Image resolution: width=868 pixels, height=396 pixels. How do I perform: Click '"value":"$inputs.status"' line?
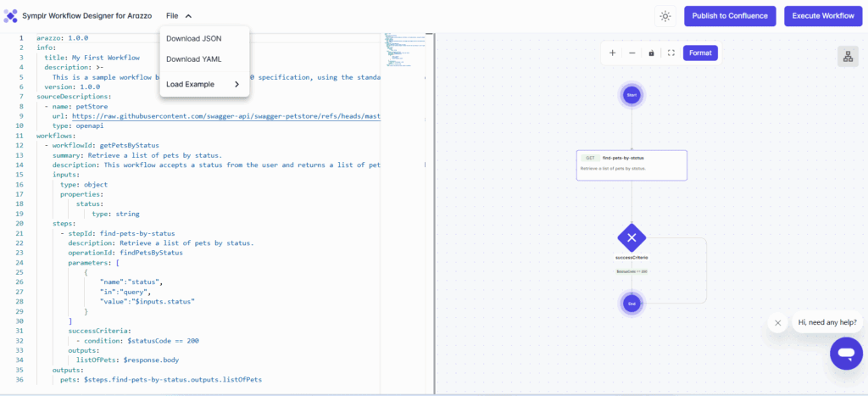[147, 301]
